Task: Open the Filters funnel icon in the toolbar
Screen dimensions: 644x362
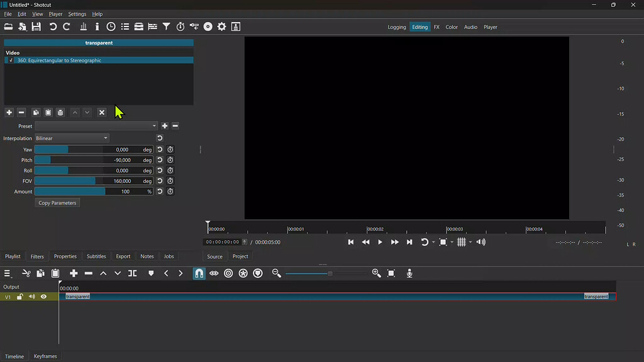Action: point(165,26)
